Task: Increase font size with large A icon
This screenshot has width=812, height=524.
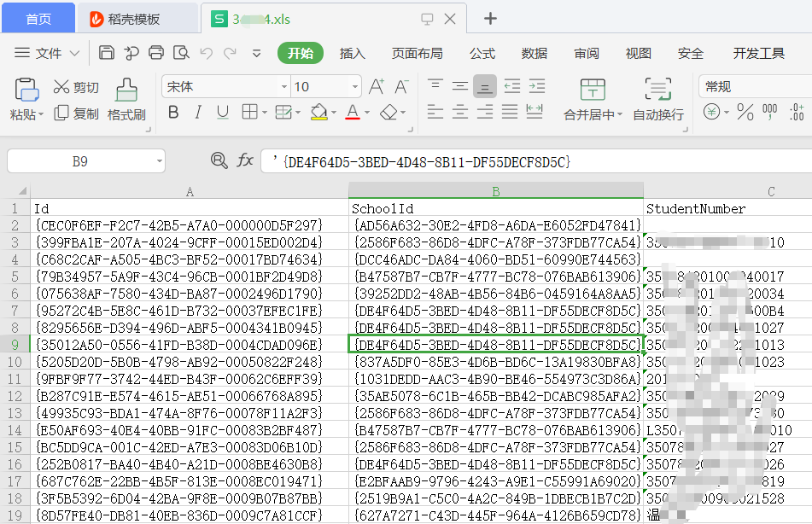Action: [377, 86]
